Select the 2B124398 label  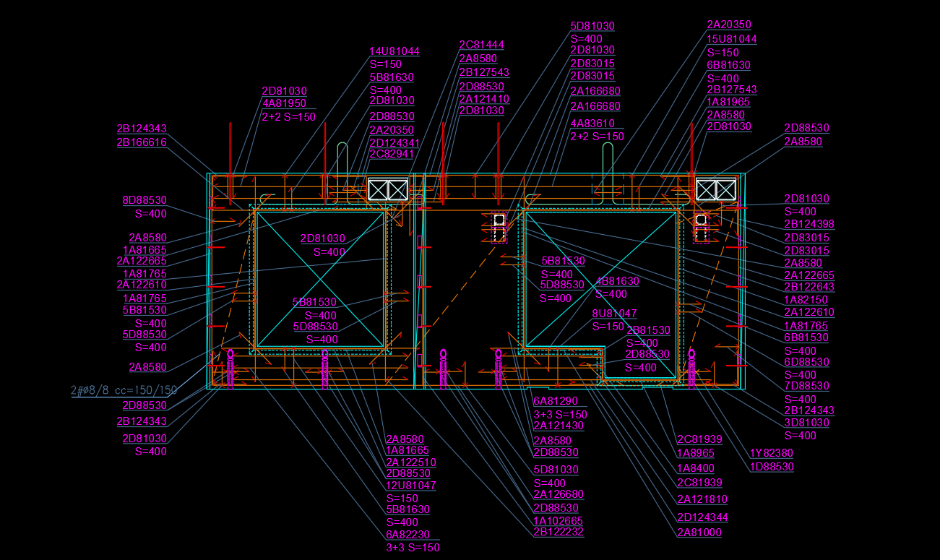[809, 224]
